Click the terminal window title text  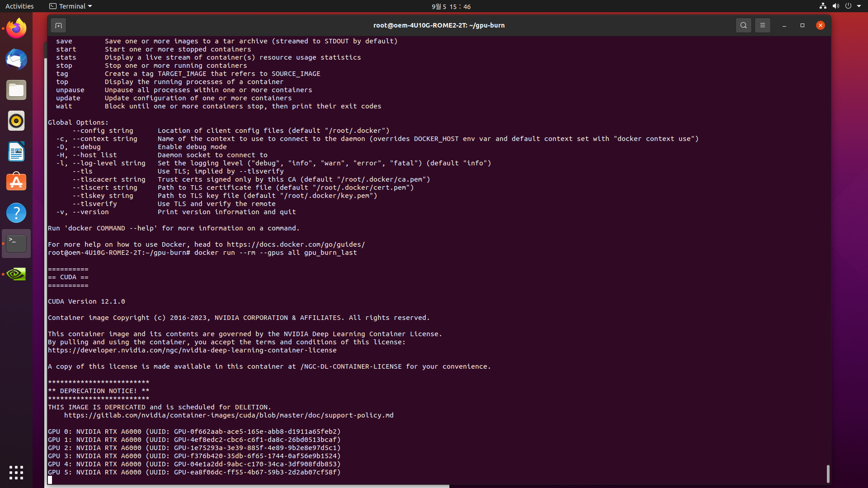click(439, 25)
